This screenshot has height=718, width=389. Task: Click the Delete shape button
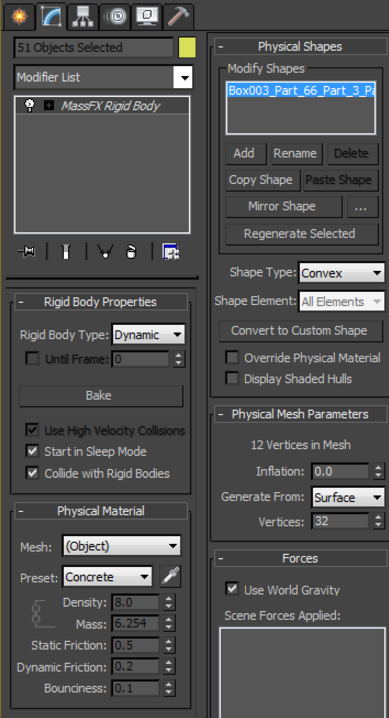[352, 153]
